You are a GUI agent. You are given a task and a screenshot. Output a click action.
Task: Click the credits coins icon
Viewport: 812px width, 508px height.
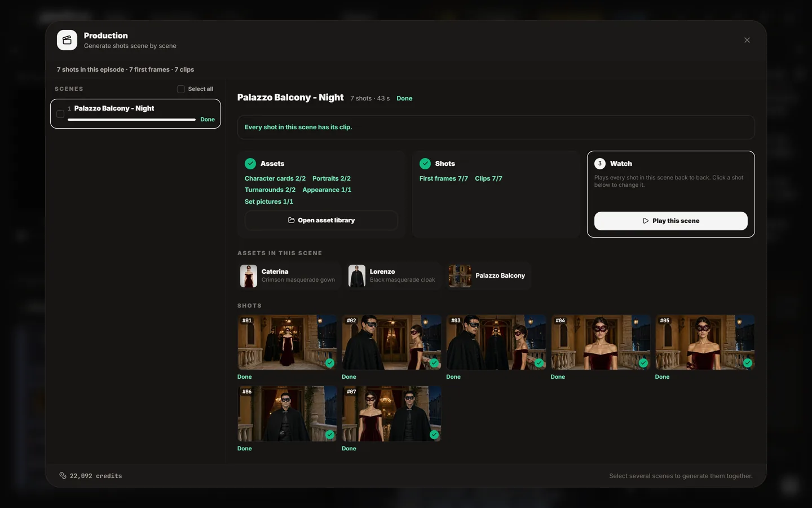(x=63, y=476)
